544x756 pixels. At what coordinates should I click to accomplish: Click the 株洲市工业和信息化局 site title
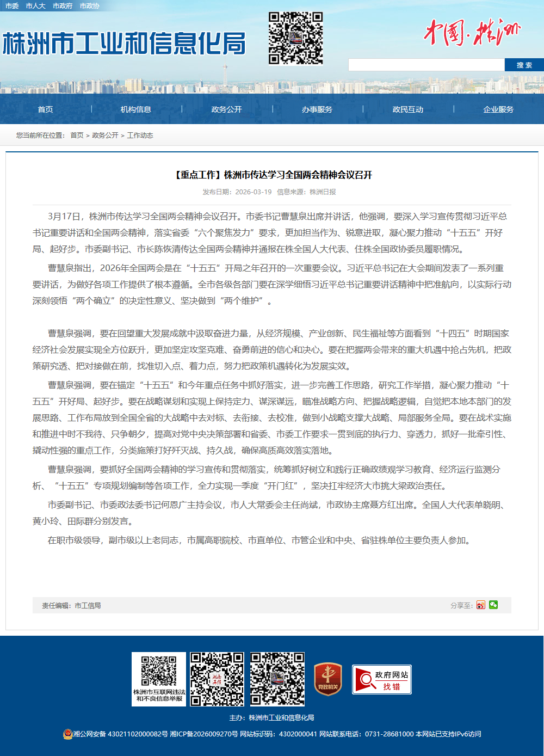(x=124, y=44)
